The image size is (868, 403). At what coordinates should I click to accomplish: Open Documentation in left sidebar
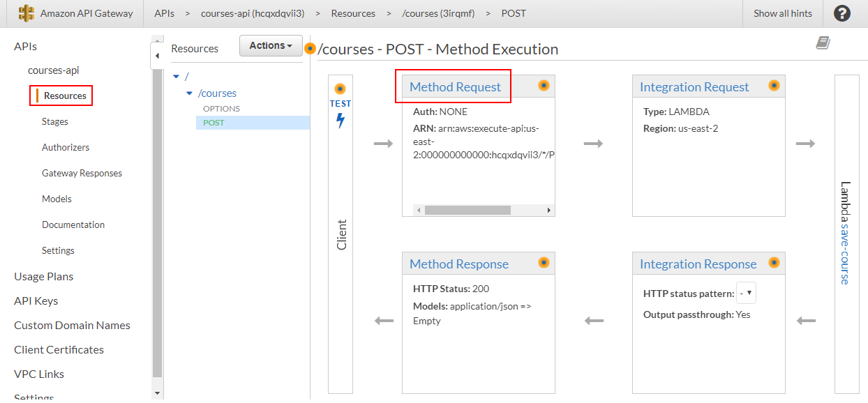[73, 225]
